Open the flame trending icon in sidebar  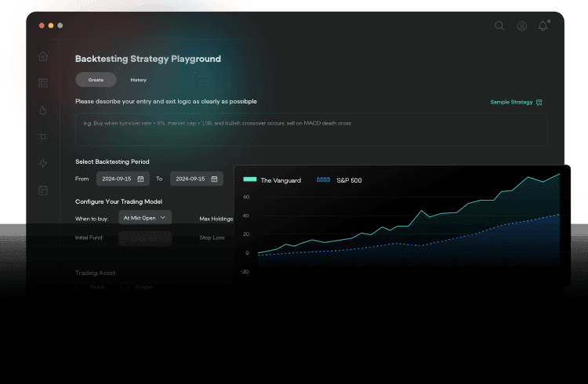coord(43,110)
